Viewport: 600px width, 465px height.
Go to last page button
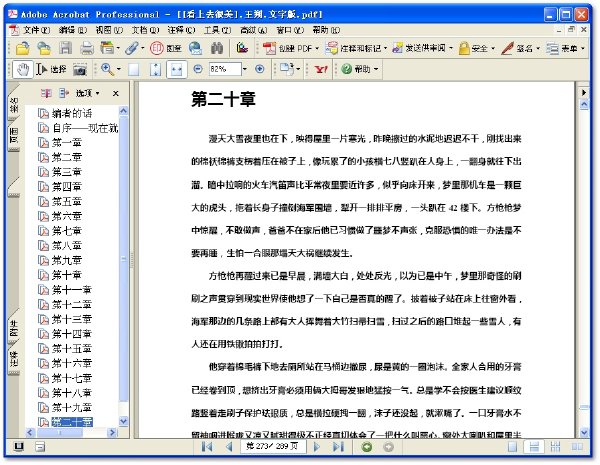tap(338, 447)
